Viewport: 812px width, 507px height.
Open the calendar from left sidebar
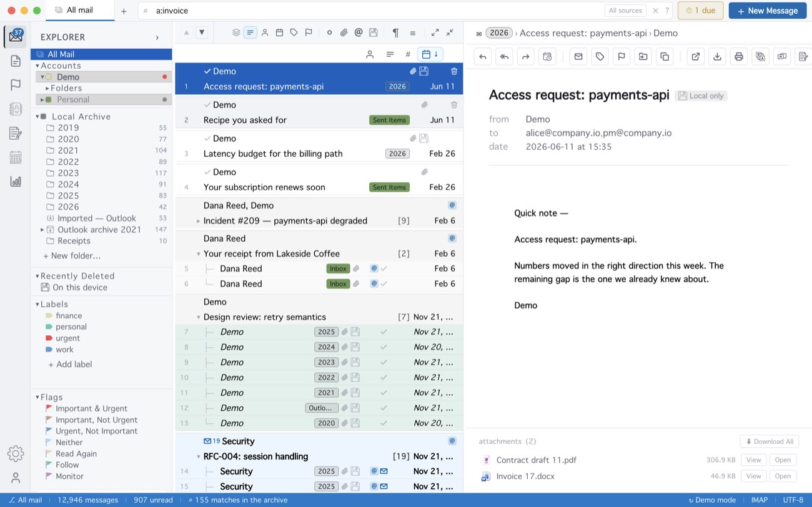(16, 157)
